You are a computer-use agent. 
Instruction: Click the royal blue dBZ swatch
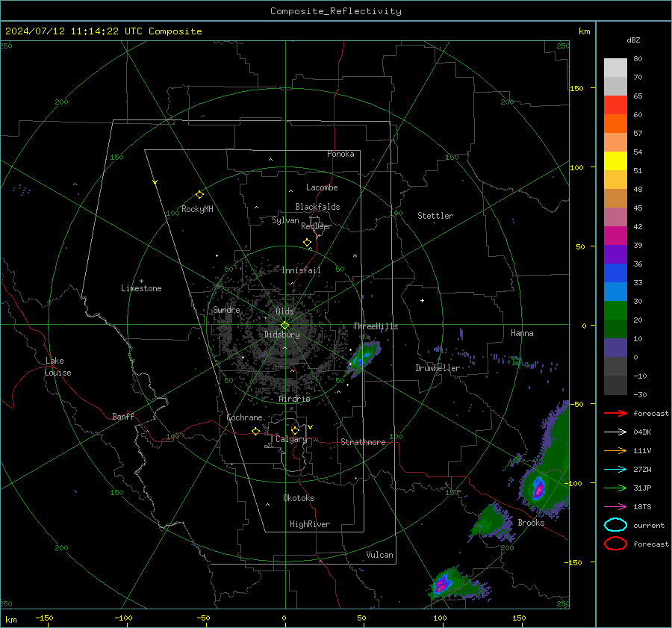(x=615, y=273)
